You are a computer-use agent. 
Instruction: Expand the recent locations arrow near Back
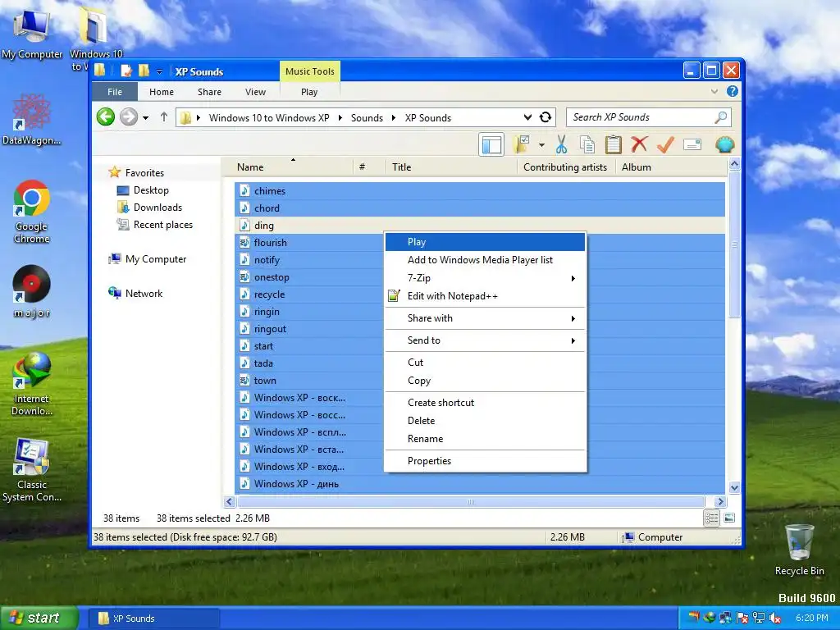coord(145,117)
